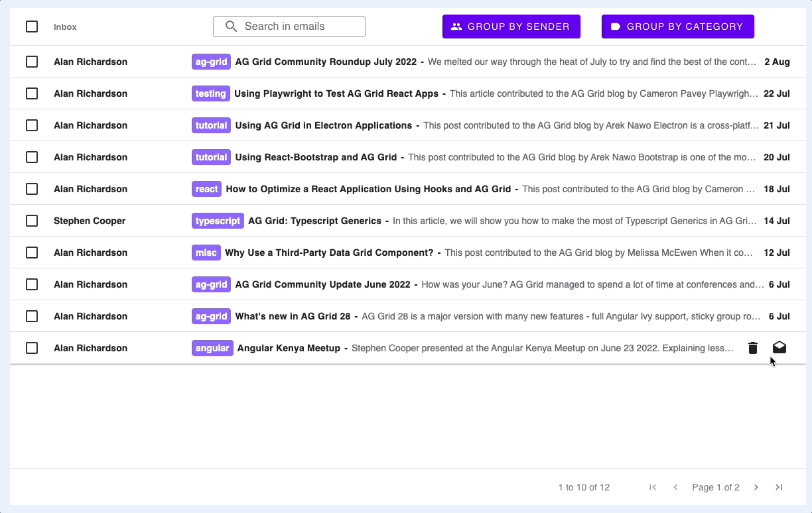812x513 pixels.
Task: Click the tutorial tag on React-Bootstrap email
Action: (212, 157)
